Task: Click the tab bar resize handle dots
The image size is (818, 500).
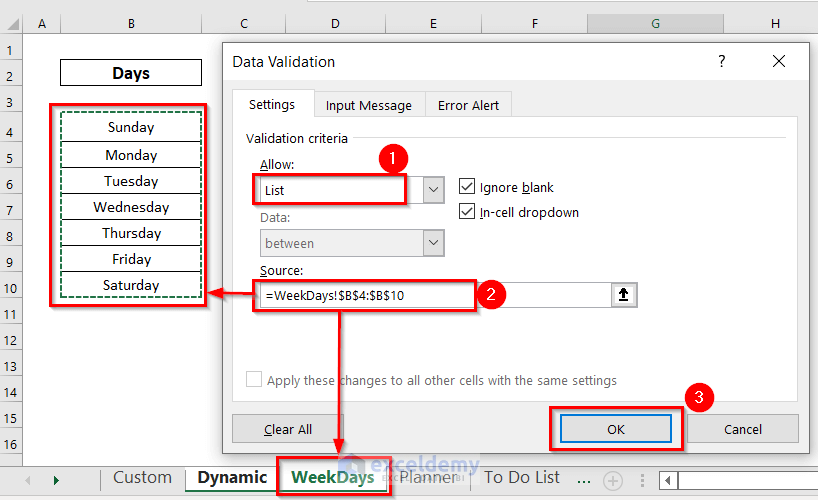Action: (x=642, y=480)
